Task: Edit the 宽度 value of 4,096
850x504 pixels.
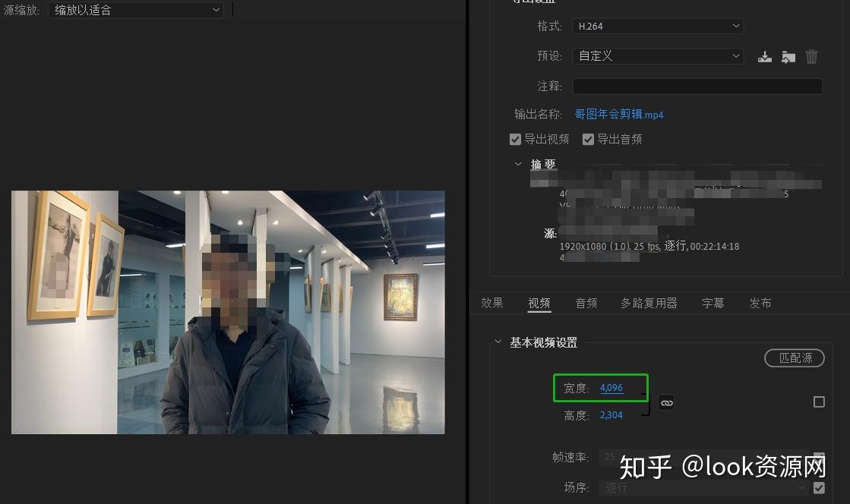Action: pos(611,387)
